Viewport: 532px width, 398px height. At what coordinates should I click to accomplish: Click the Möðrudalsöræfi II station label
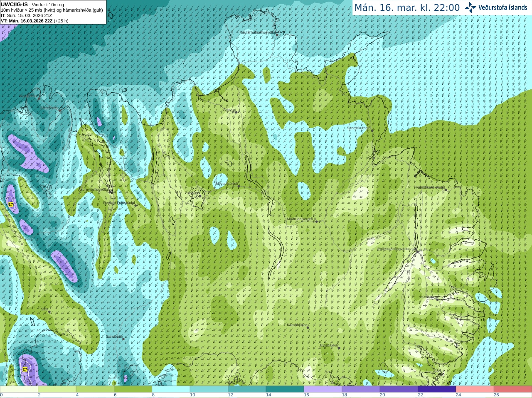pyautogui.click(x=301, y=219)
